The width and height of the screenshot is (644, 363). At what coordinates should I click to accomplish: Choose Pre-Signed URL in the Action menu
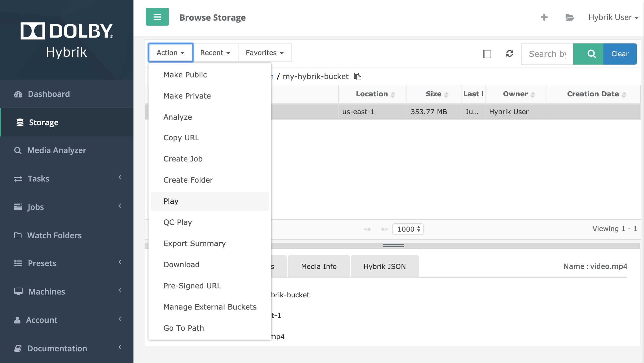click(x=210, y=286)
